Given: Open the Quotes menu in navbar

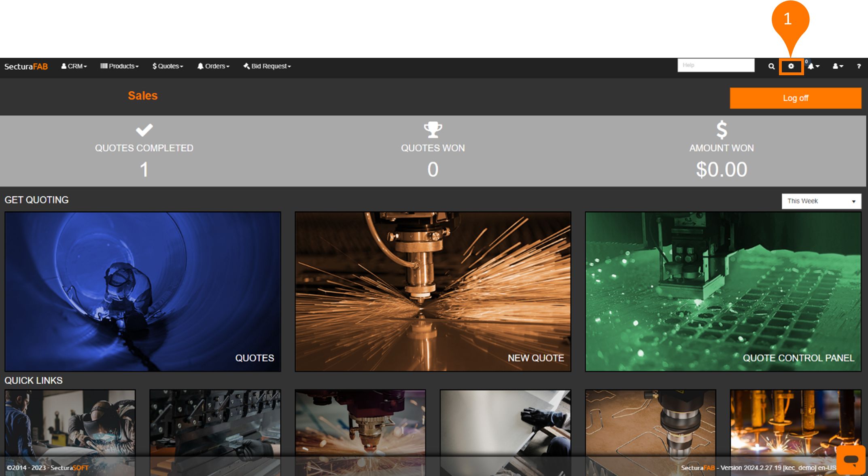Looking at the screenshot, I should [x=168, y=66].
